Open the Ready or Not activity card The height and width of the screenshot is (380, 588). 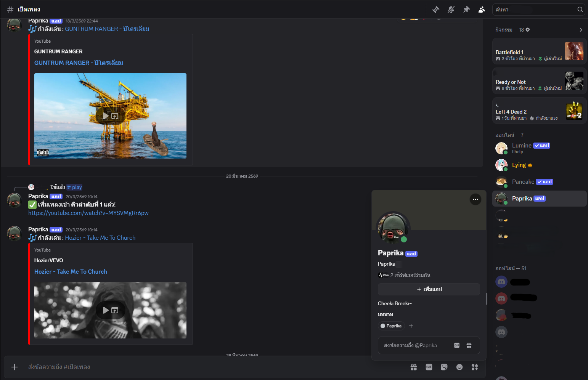(539, 81)
